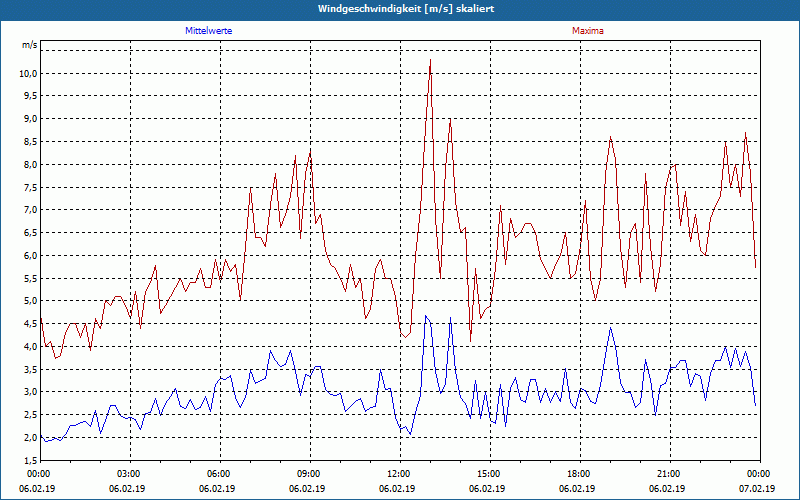Viewport: 800px width, 500px height.
Task: Click the 9,5 y-axis value
Action: coord(31,96)
